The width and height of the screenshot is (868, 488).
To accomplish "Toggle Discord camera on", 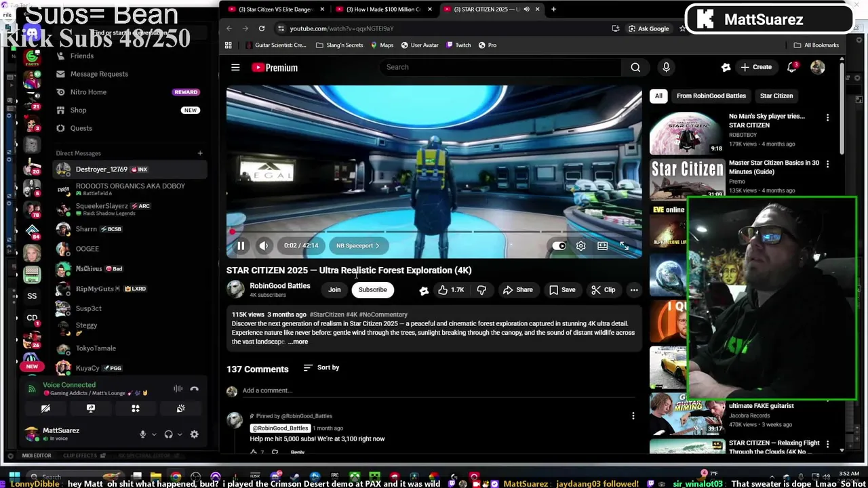I will click(45, 409).
